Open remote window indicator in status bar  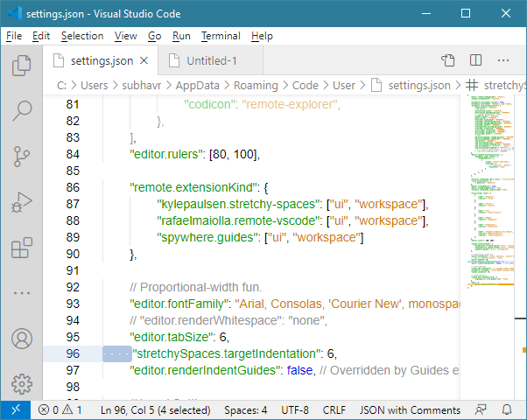(x=16, y=409)
